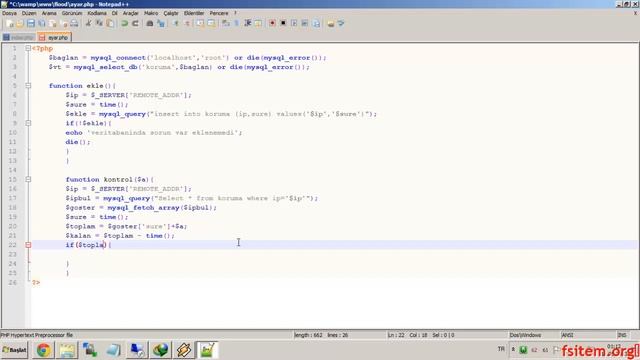Click save recorded macro icon
The width and height of the screenshot is (640, 360).
316,24
